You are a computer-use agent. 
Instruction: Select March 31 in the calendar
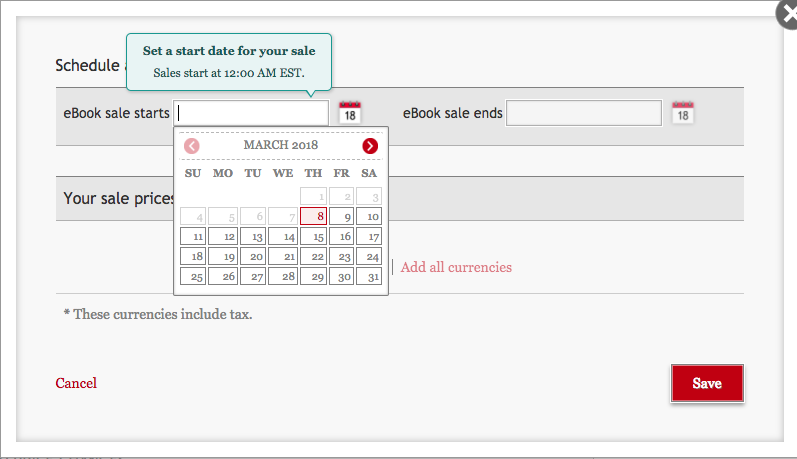click(369, 276)
